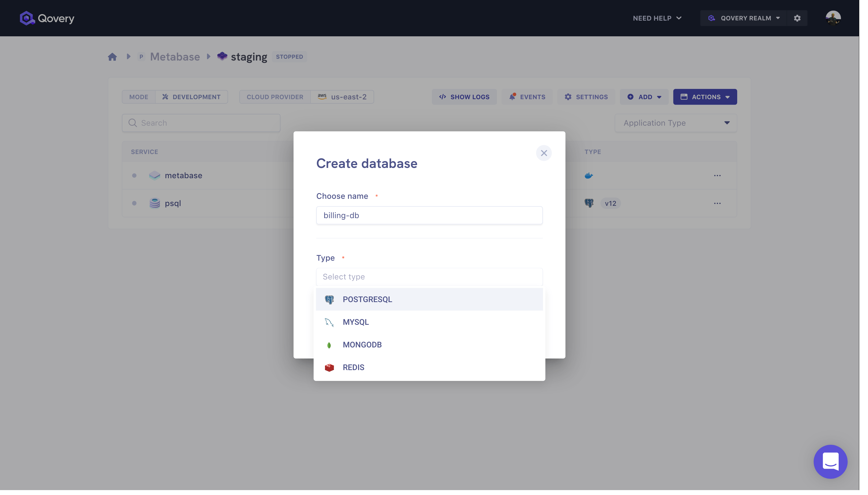Choose POSTGRESQL database type
Viewport: 868px width, 495px height.
click(x=429, y=299)
